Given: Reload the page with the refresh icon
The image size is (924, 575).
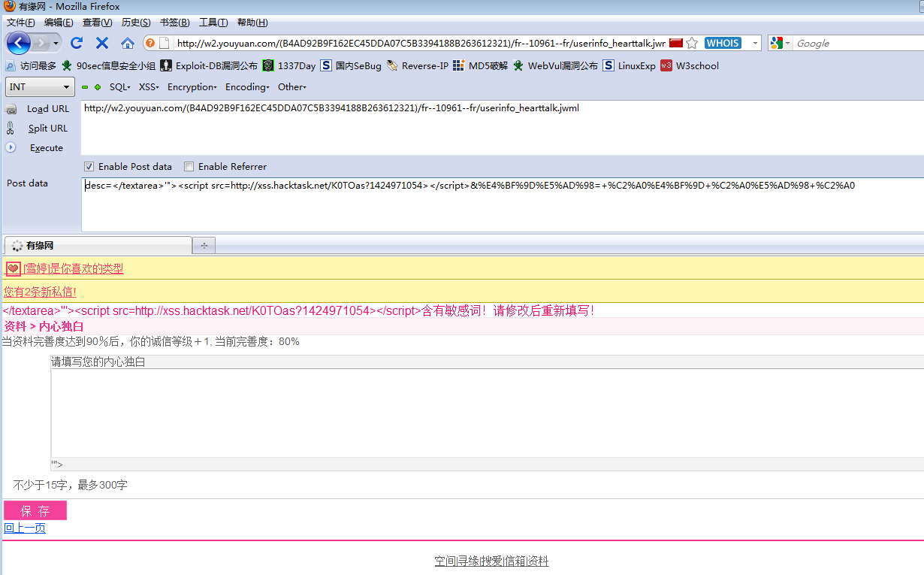Looking at the screenshot, I should pyautogui.click(x=77, y=43).
